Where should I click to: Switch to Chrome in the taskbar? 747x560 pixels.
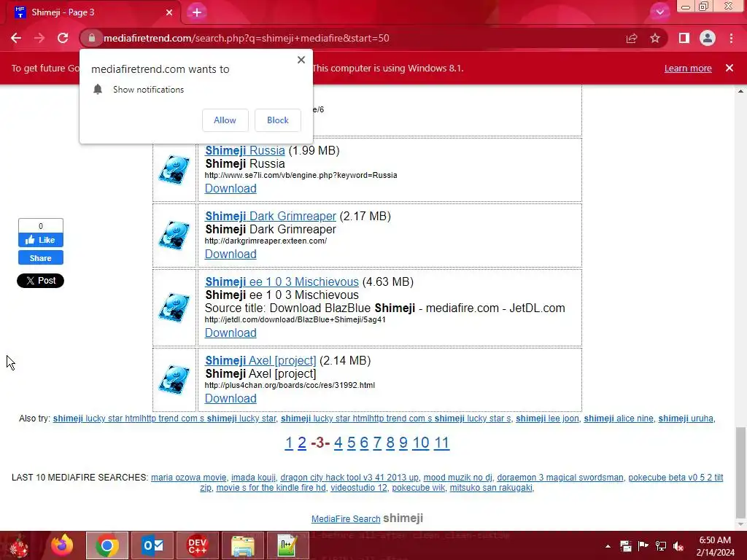107,545
